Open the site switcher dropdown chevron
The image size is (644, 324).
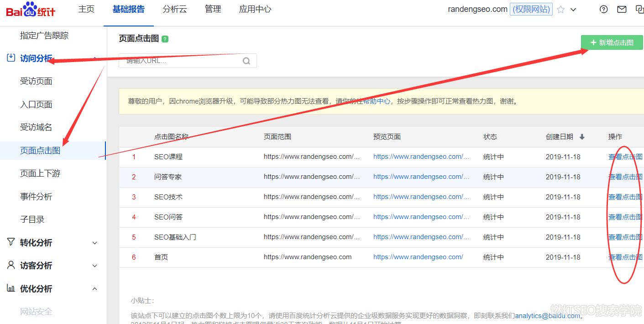coord(574,10)
